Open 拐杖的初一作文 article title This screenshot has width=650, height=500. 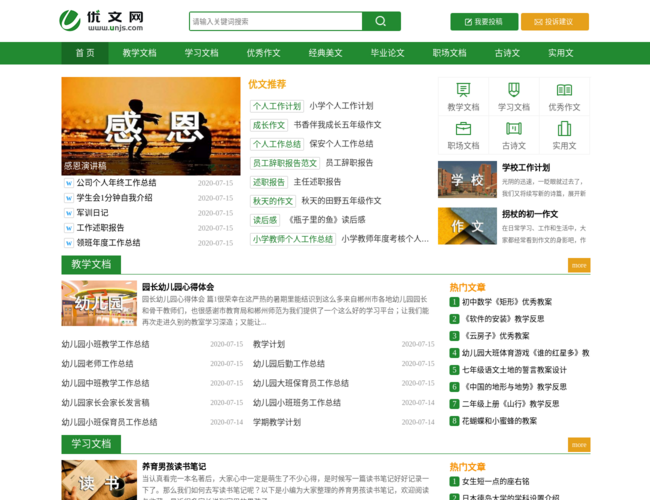(530, 214)
